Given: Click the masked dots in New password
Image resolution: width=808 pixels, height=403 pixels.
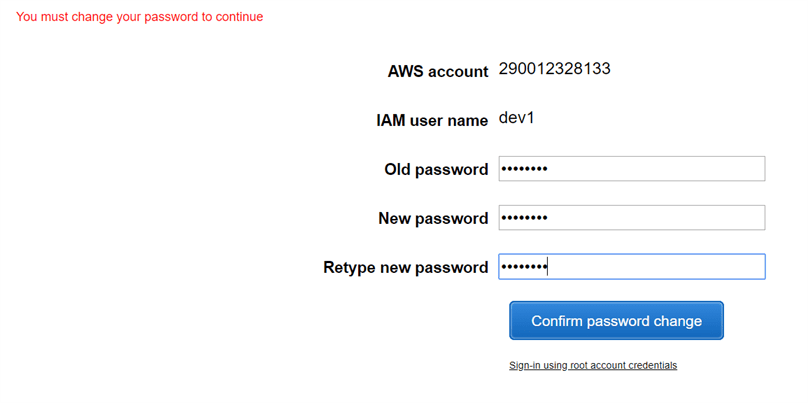Looking at the screenshot, I should [525, 218].
